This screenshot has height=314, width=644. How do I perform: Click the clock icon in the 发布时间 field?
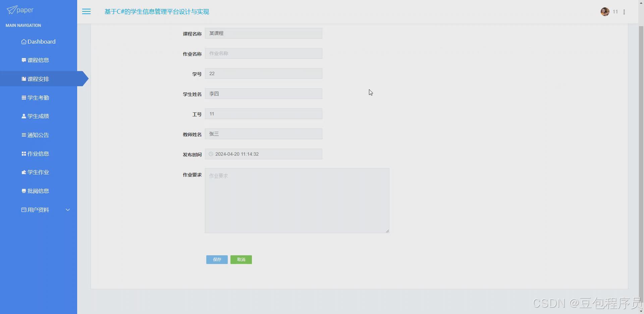tap(211, 154)
